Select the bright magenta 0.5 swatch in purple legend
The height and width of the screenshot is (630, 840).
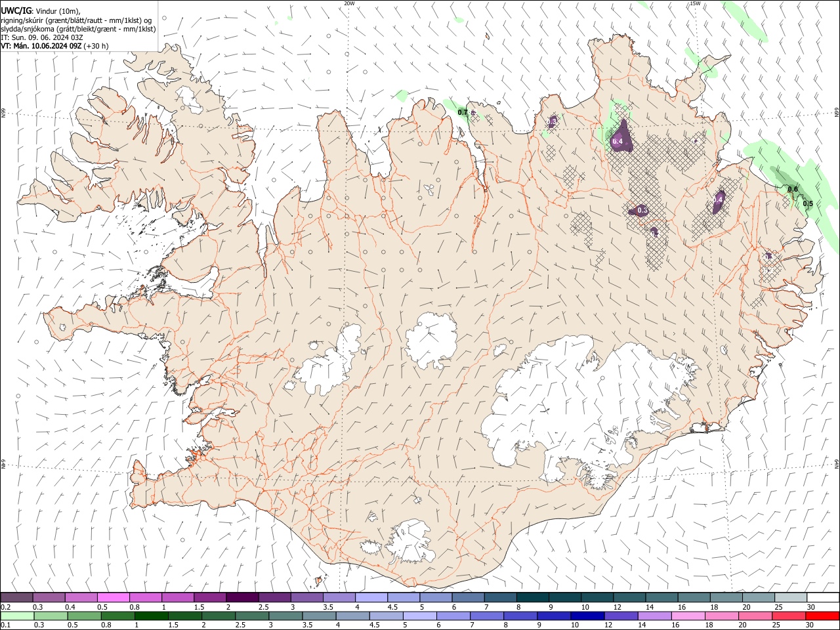[x=113, y=597]
